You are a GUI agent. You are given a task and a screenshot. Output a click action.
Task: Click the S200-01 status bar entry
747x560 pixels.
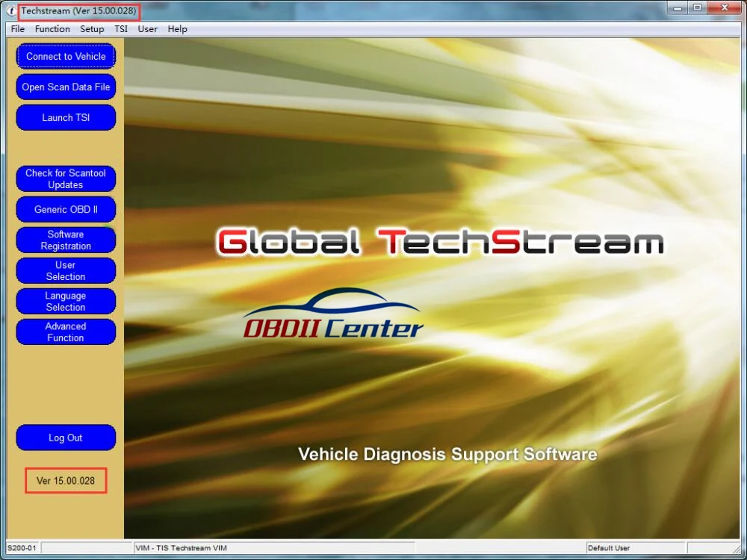pyautogui.click(x=22, y=548)
